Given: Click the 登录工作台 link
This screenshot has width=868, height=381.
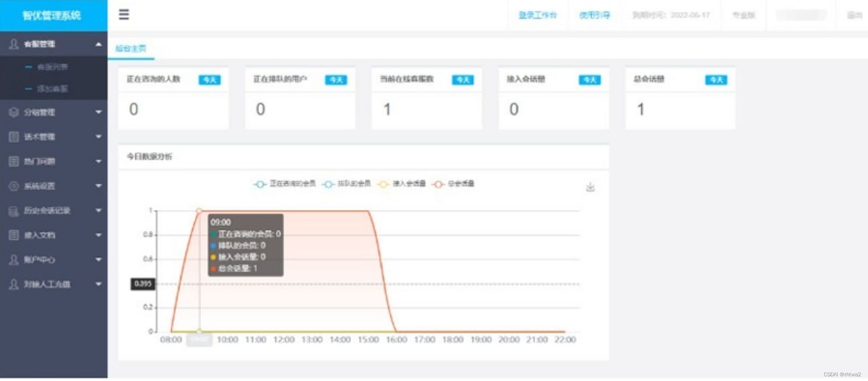Looking at the screenshot, I should pos(538,15).
